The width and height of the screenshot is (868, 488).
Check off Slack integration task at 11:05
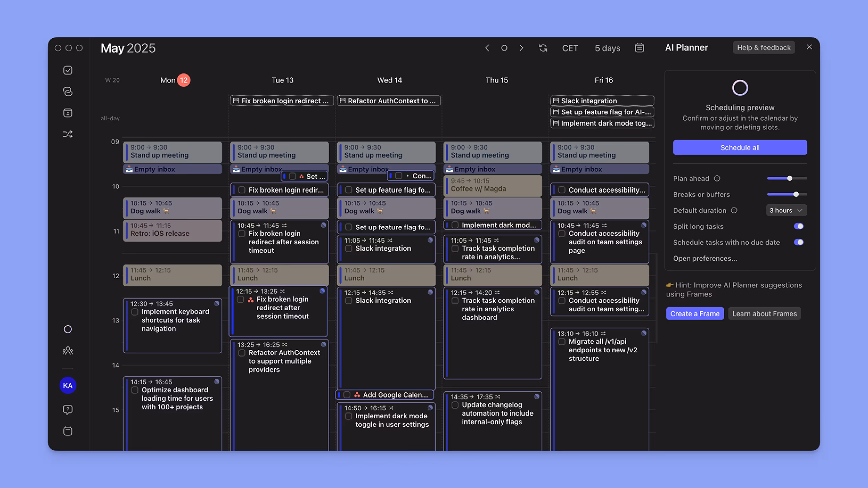pyautogui.click(x=349, y=249)
